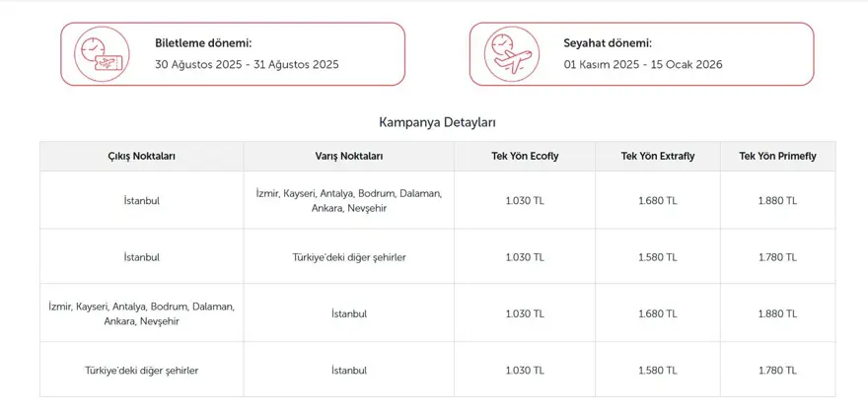868x413 pixels.
Task: Click the second row's 1.580 TL Extrafly price
Action: [658, 257]
